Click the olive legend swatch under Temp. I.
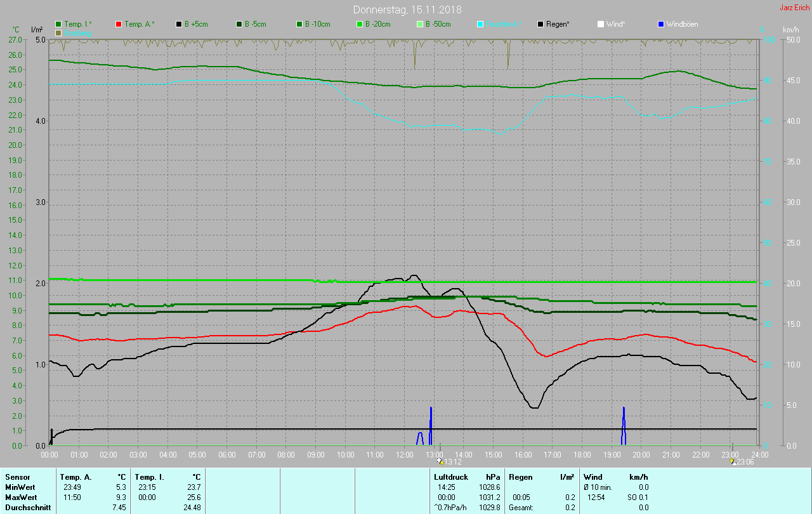812x514 pixels. 58,32
